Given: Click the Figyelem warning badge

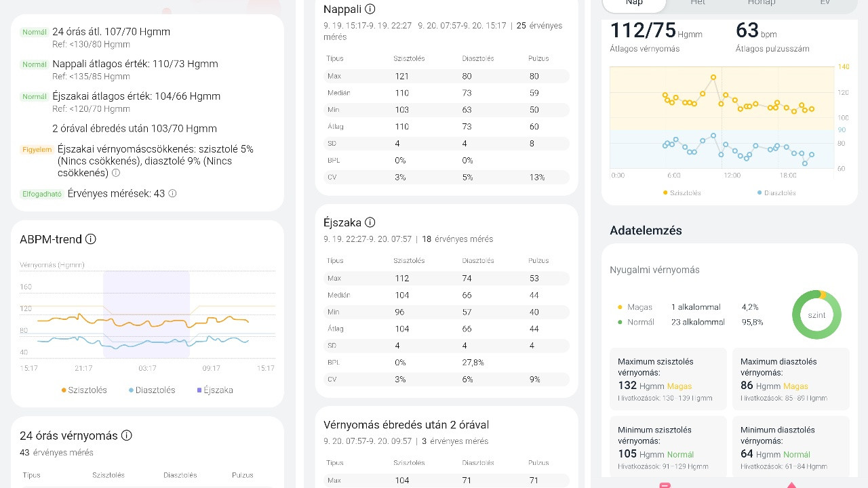Looking at the screenshot, I should (x=37, y=150).
